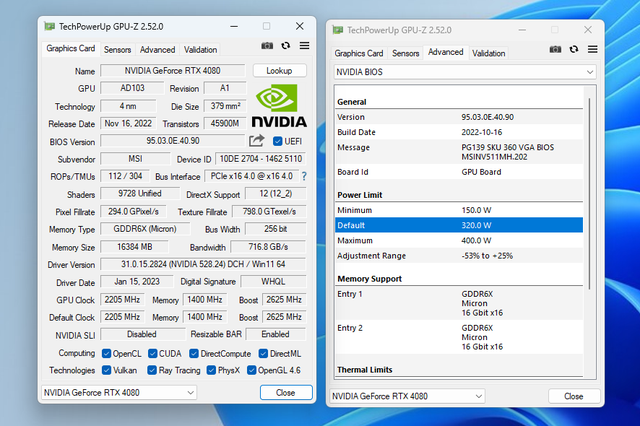This screenshot has height=426, width=640.
Task: Click the BIOS export share icon
Action: (x=257, y=141)
